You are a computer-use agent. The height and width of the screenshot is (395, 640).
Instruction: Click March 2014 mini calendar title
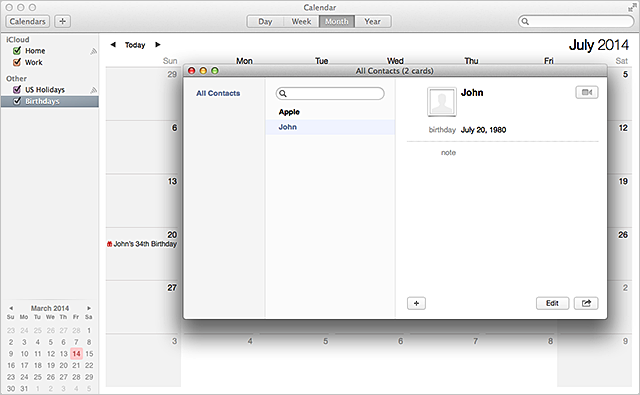point(50,308)
